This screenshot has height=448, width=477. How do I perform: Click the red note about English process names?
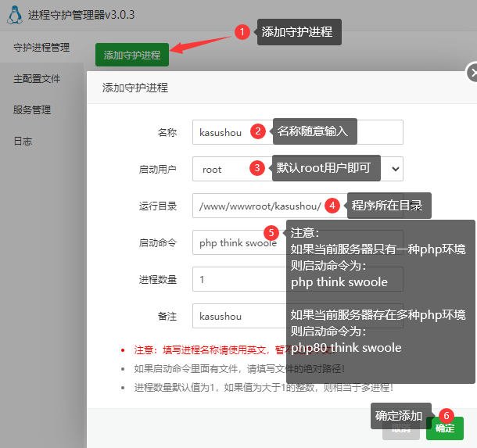(x=235, y=350)
